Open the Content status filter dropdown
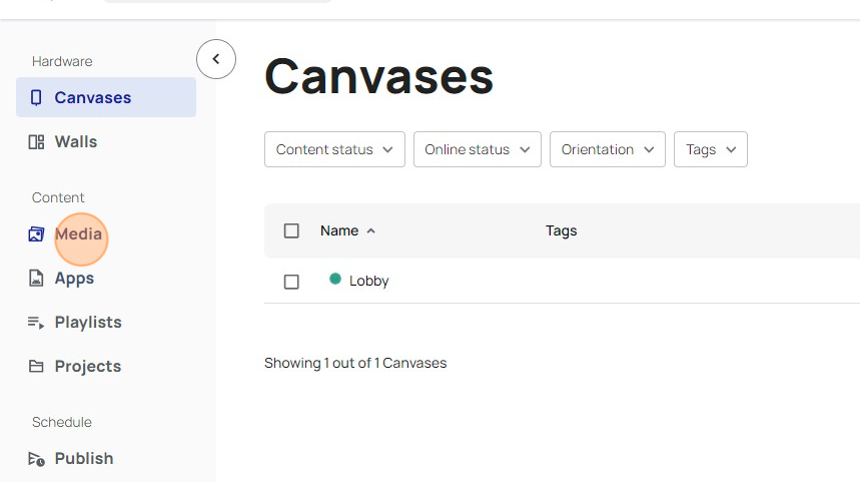Image resolution: width=860 pixels, height=482 pixels. coord(335,149)
